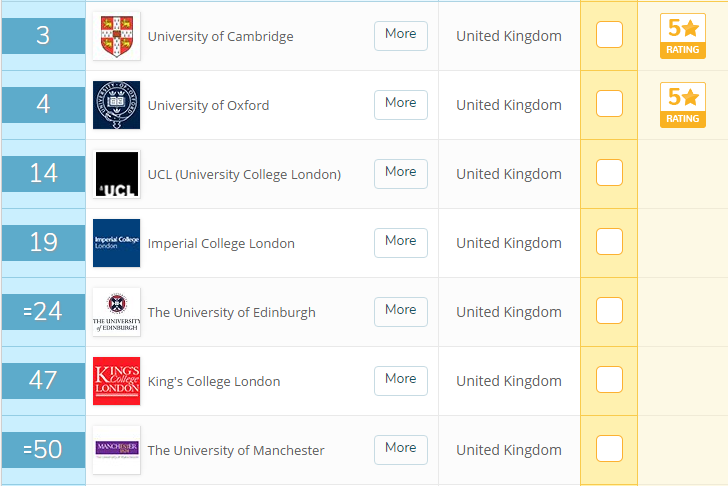Expand More details for University of Oxford
The height and width of the screenshot is (486, 728).
click(400, 104)
